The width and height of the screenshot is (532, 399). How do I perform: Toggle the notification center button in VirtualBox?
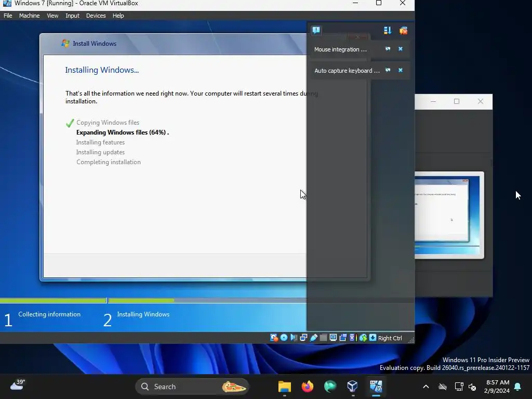pos(316,30)
